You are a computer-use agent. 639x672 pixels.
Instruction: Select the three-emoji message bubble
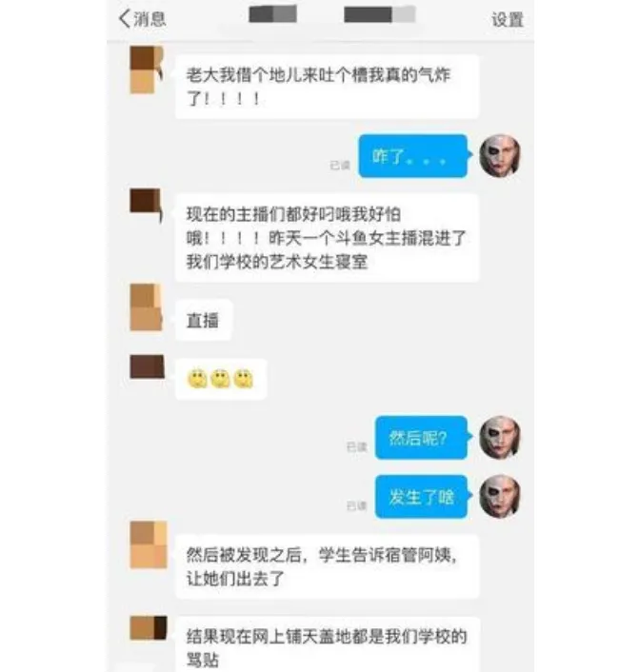click(x=220, y=379)
